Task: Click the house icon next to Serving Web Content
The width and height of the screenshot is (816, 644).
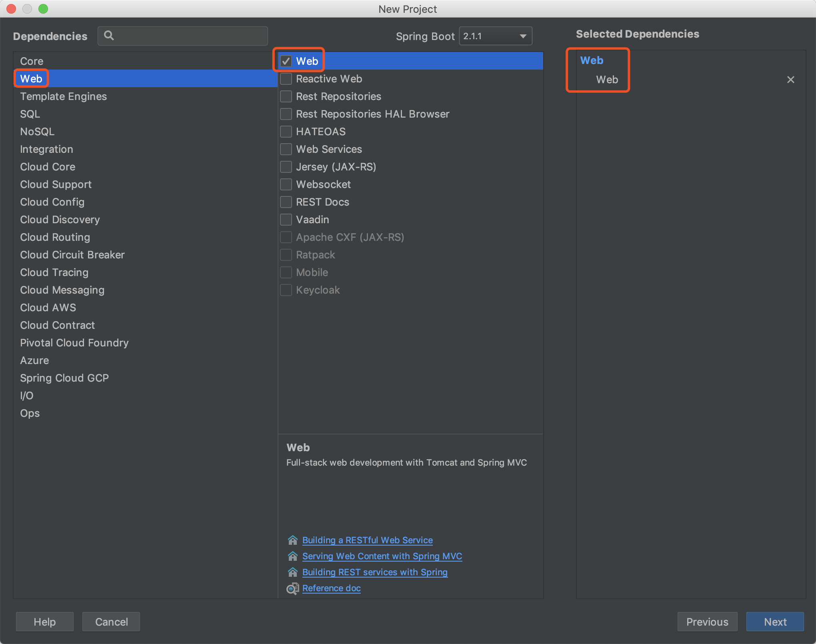Action: point(292,556)
